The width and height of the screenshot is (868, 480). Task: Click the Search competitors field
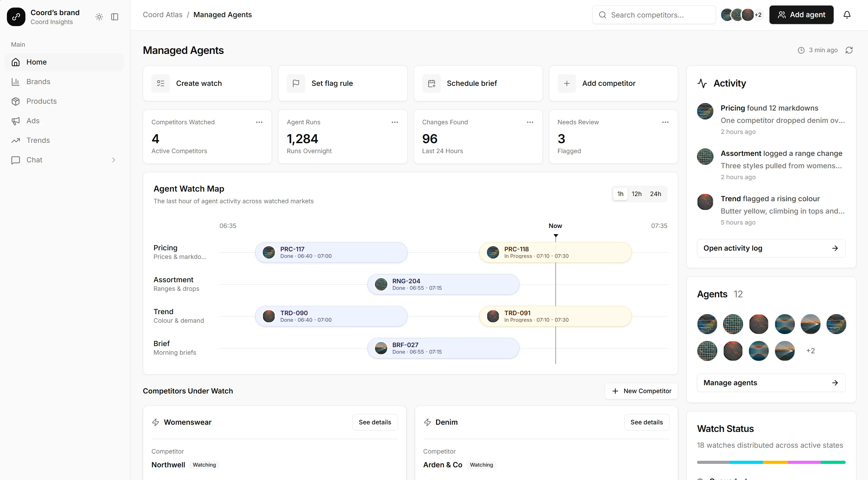(x=654, y=15)
